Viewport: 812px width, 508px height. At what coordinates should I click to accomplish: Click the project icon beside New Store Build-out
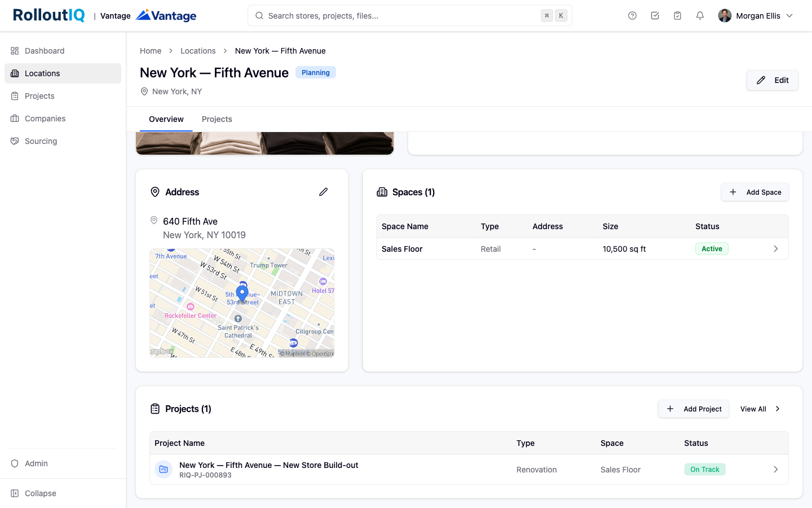click(x=164, y=469)
